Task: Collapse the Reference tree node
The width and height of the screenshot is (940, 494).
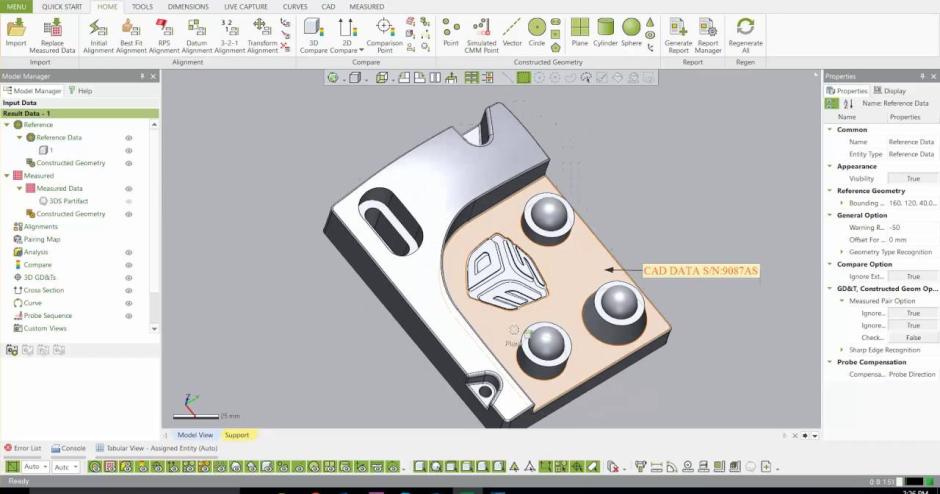Action: coord(7,125)
